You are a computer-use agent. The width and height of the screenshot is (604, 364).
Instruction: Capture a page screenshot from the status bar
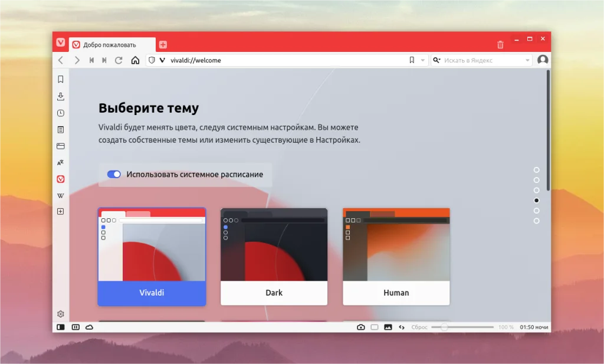pos(360,326)
